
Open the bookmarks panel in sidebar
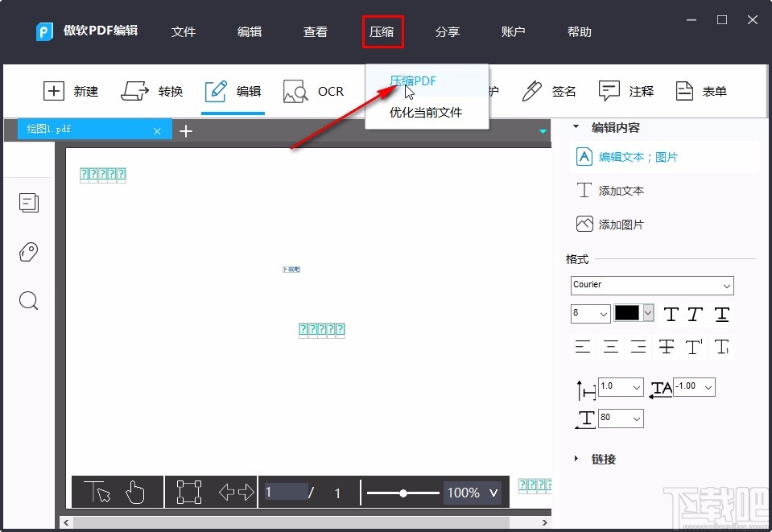coord(29,252)
